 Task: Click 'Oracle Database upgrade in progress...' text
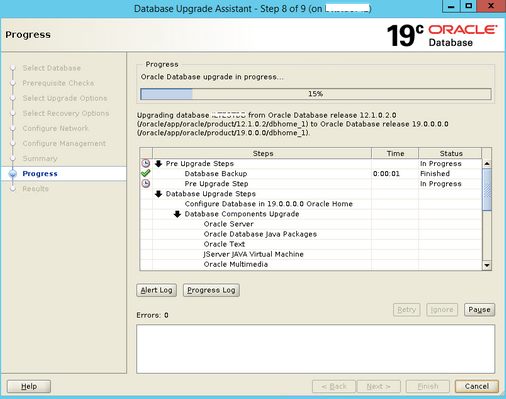click(x=212, y=77)
